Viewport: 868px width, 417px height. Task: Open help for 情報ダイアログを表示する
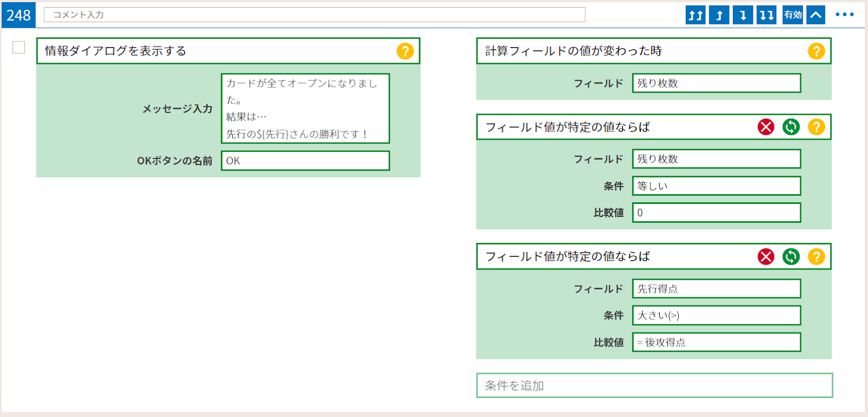pos(405,51)
